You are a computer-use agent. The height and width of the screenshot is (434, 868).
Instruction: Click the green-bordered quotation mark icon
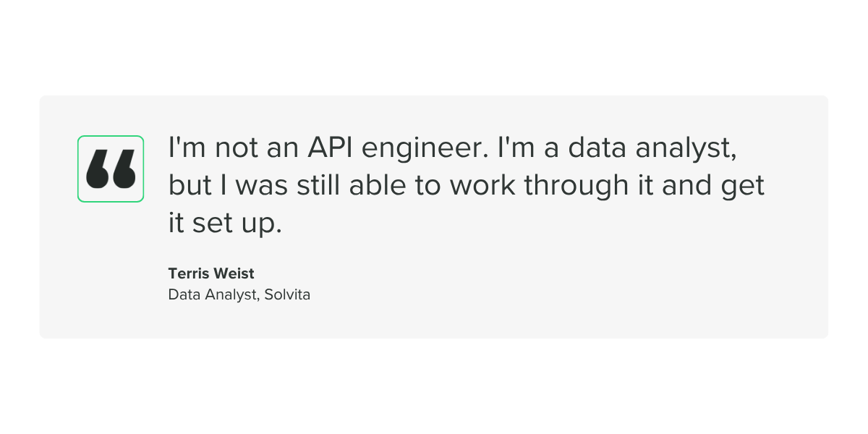111,169
